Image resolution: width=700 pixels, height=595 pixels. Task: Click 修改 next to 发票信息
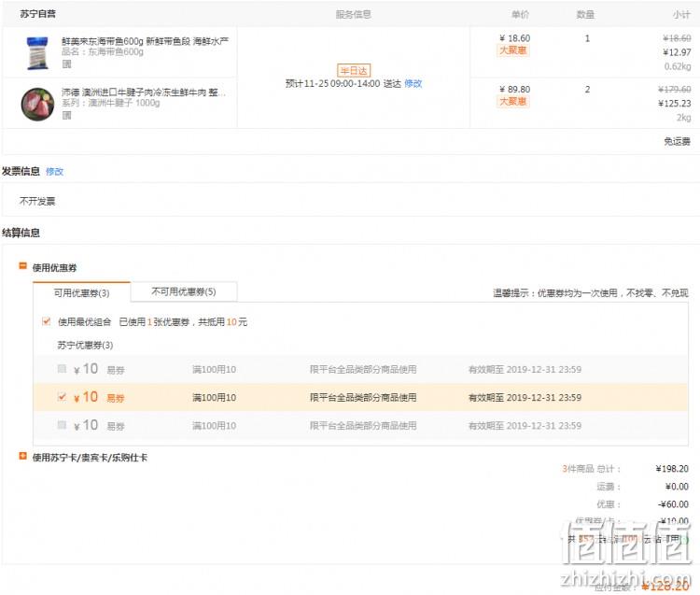click(54, 172)
